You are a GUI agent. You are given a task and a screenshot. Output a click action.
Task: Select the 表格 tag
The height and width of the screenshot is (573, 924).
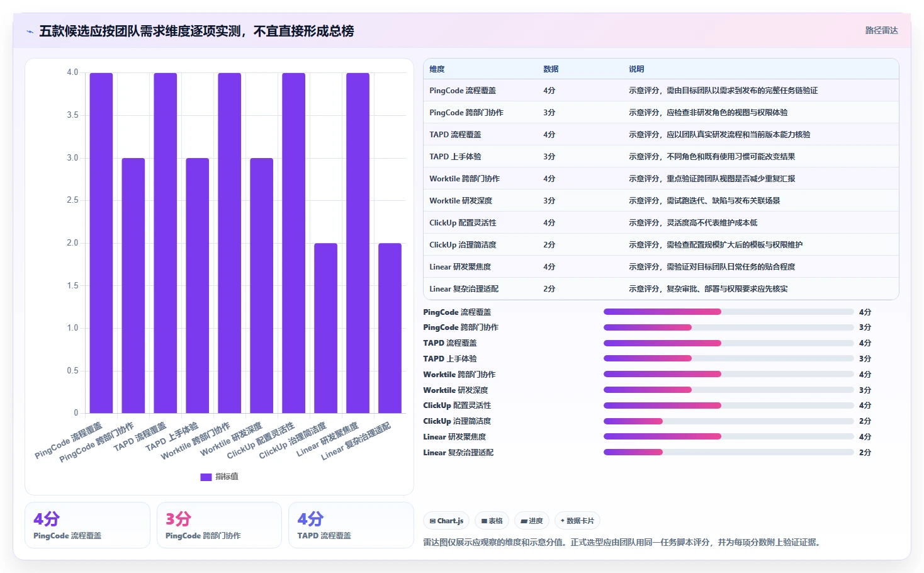[x=492, y=521]
